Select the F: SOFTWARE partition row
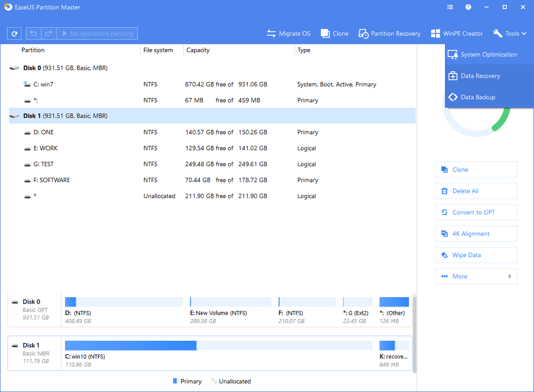 212,180
